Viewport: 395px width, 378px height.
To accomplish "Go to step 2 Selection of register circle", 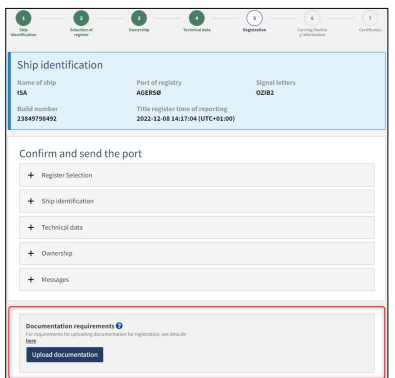I will coord(81,18).
